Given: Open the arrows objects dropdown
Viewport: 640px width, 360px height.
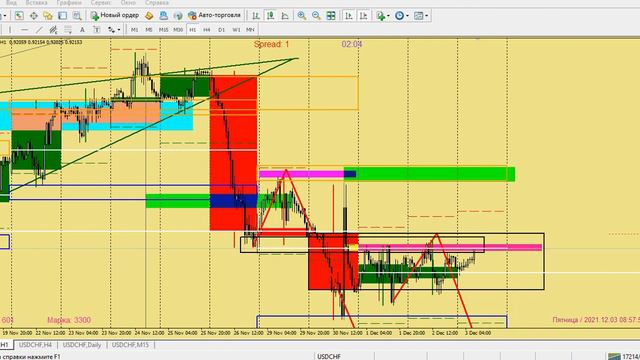Looking at the screenshot, I should [x=114, y=30].
